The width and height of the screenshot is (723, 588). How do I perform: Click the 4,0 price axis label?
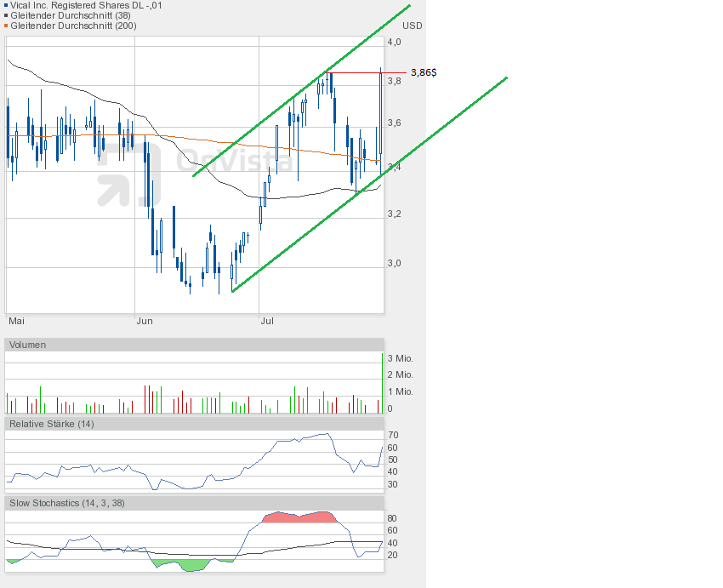pyautogui.click(x=394, y=42)
